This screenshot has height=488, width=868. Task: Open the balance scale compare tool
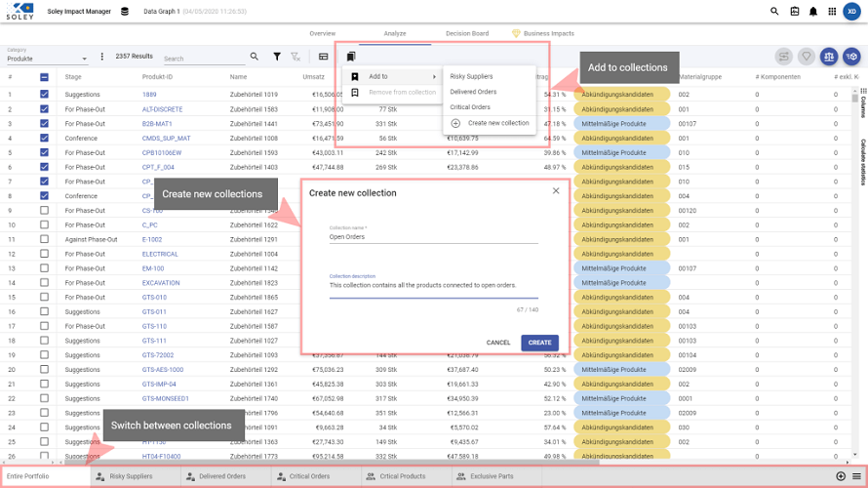828,57
